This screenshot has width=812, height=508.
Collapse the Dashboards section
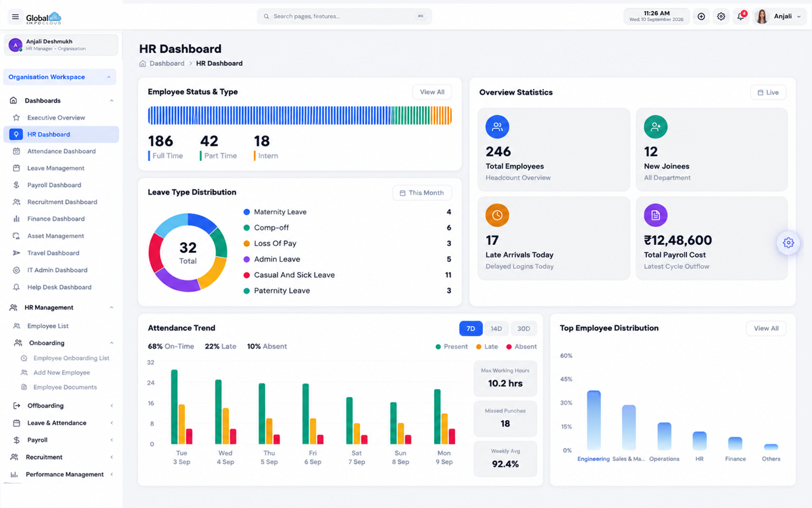coord(111,101)
